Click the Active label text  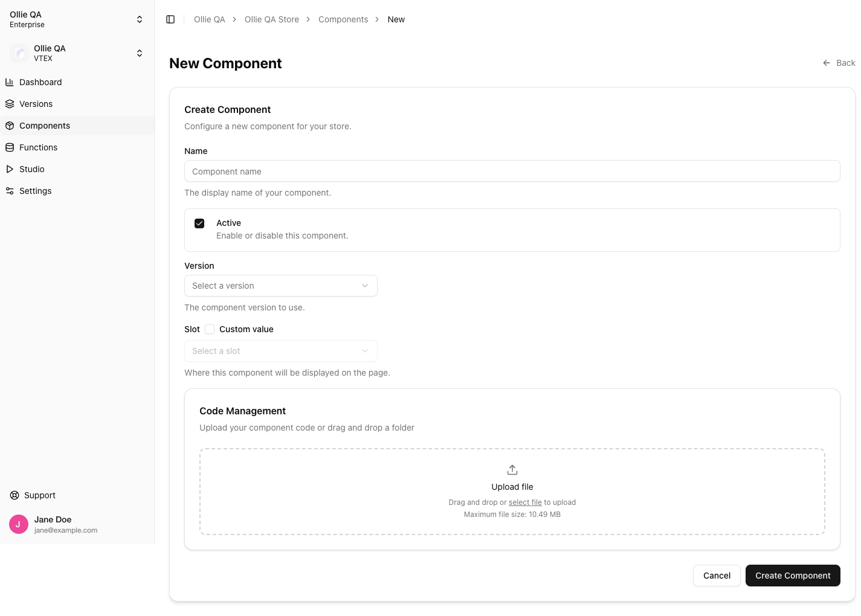coord(228,223)
